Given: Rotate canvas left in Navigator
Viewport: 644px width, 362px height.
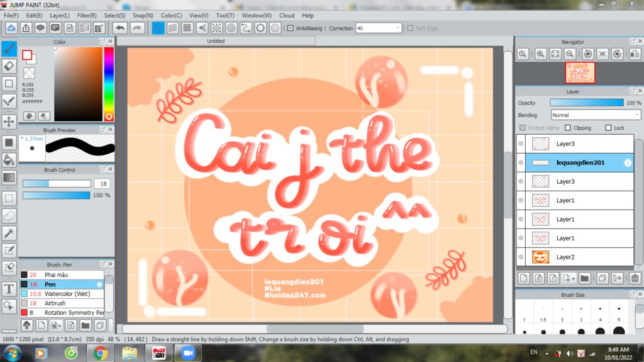Looking at the screenshot, I should tap(588, 54).
